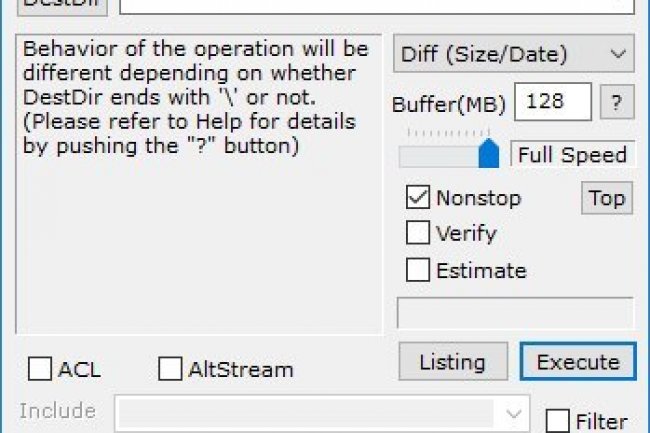650x433 pixels.
Task: Start the copy with Execute
Action: point(577,362)
